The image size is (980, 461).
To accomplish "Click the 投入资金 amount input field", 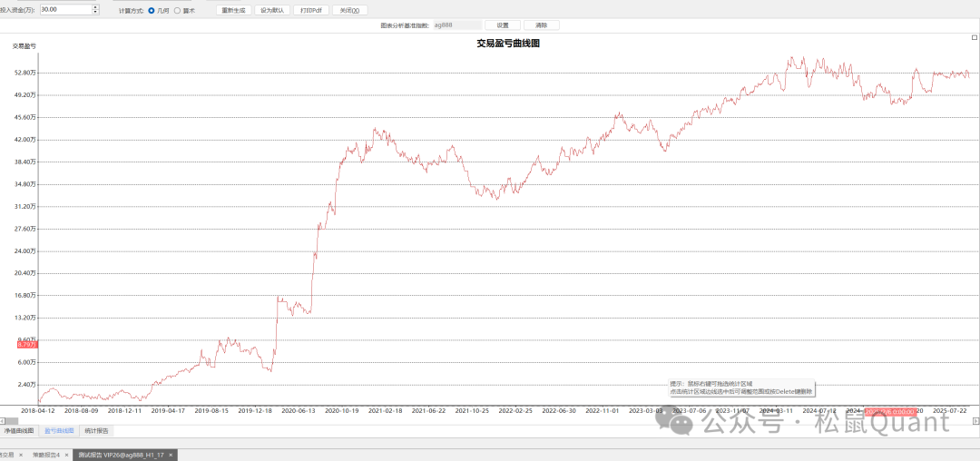I will point(65,10).
